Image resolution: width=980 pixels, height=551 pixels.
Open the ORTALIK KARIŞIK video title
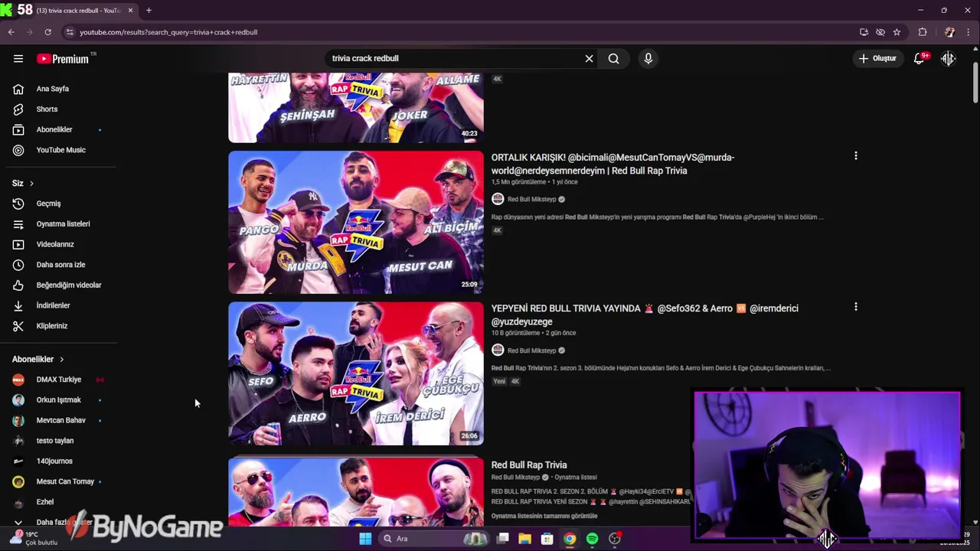(612, 164)
